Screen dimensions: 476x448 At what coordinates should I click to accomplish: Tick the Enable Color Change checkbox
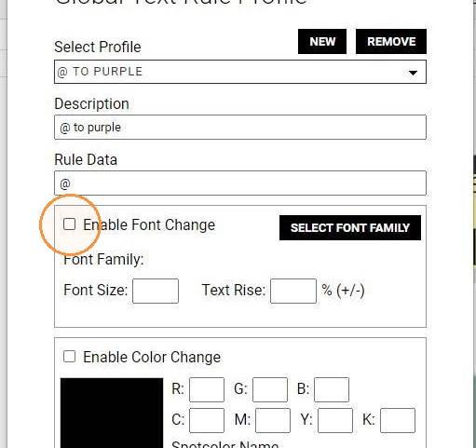tap(69, 357)
